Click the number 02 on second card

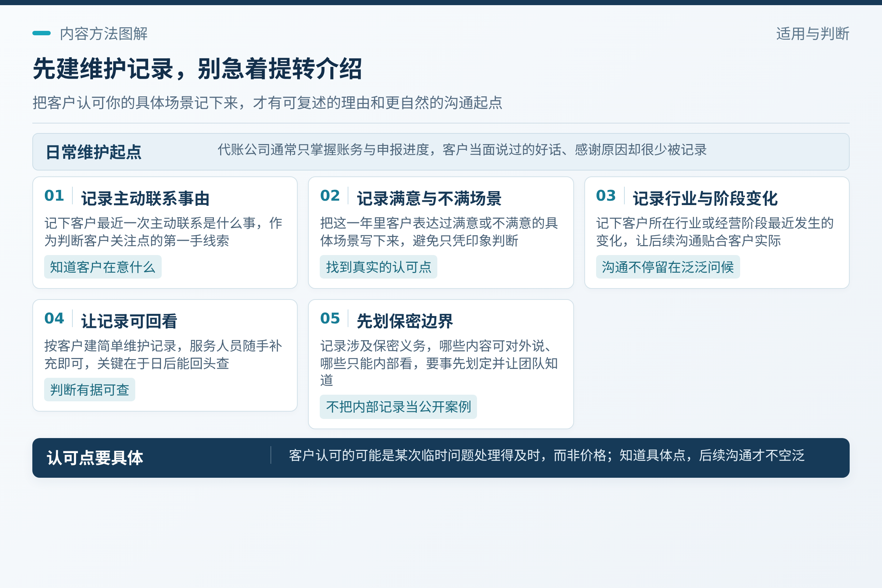pos(330,196)
